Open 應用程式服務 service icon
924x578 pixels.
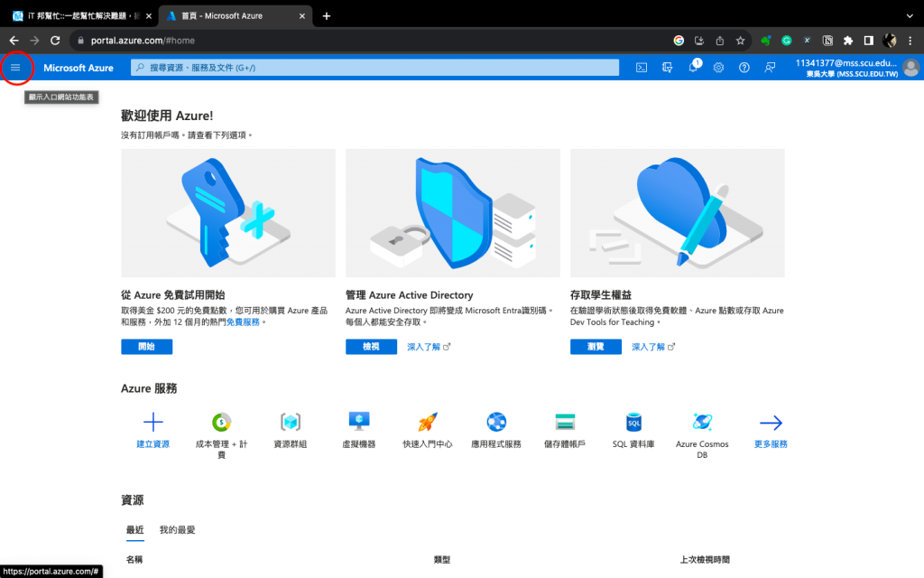coord(496,423)
